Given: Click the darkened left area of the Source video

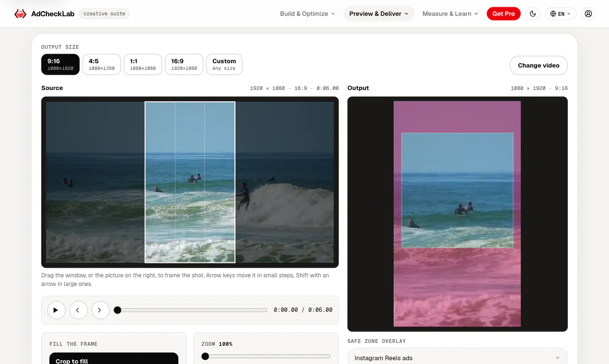Looking at the screenshot, I should click(95, 182).
